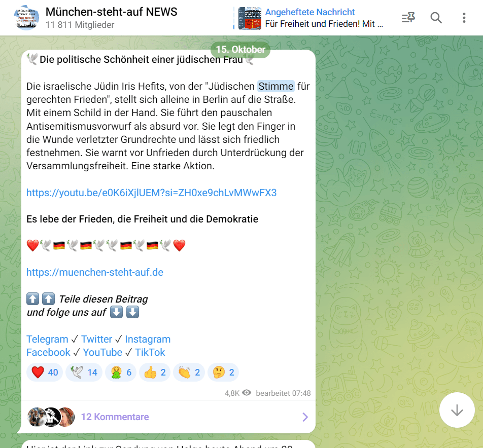The height and width of the screenshot is (448, 483).
Task: Click the search magnifier icon
Action: point(436,18)
